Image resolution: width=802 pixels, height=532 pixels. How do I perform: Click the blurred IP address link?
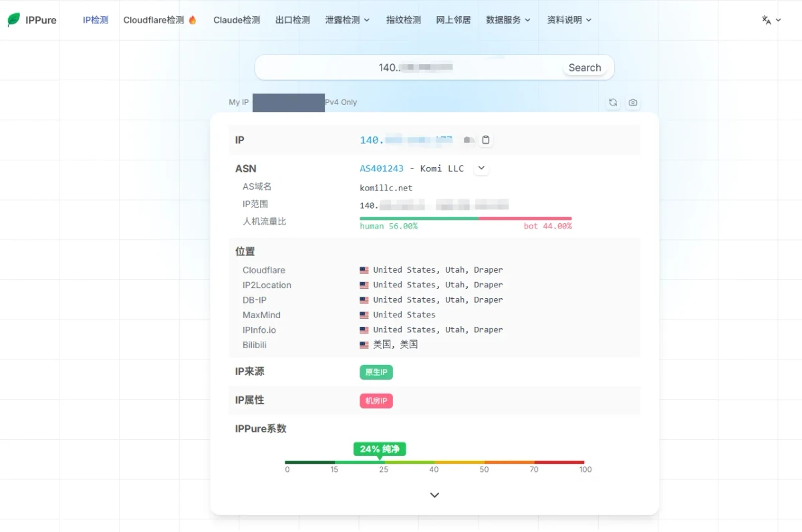pyautogui.click(x=406, y=140)
